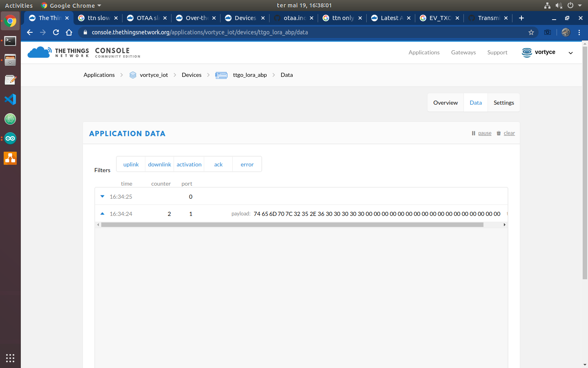Open the Gateways menu item

tap(463, 52)
